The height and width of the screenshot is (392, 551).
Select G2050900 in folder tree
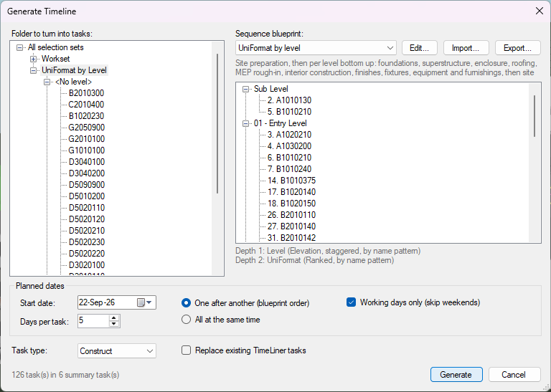[x=86, y=128]
